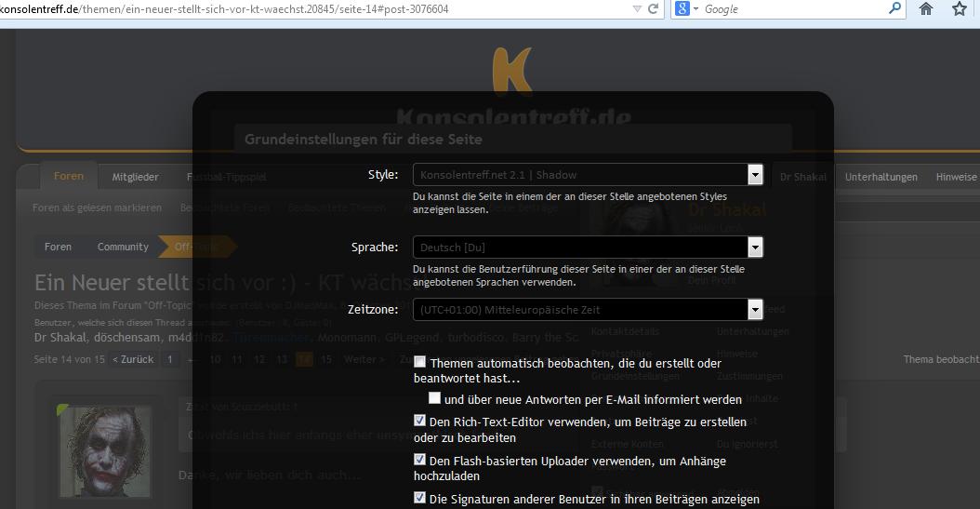The width and height of the screenshot is (980, 509).
Task: Disable the Rich-Text-Editor checkbox
Action: click(x=420, y=421)
